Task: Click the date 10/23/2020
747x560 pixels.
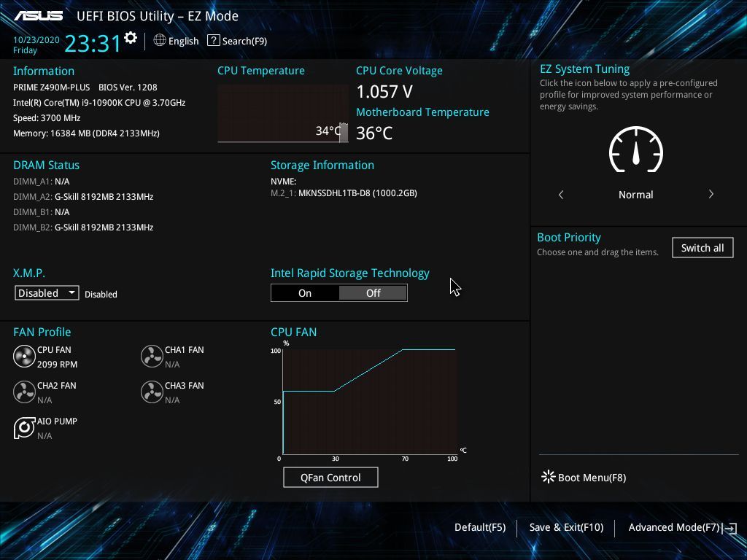Action: coord(36,40)
